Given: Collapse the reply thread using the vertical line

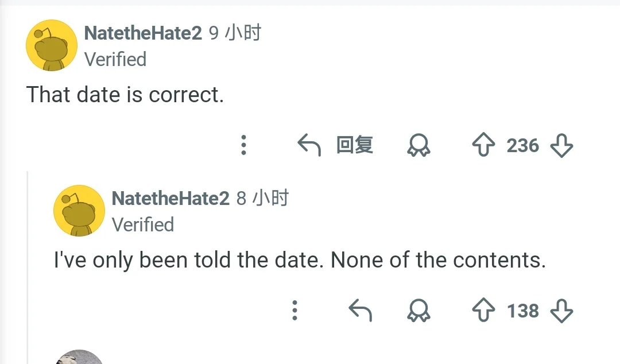Looking at the screenshot, I should (x=28, y=264).
